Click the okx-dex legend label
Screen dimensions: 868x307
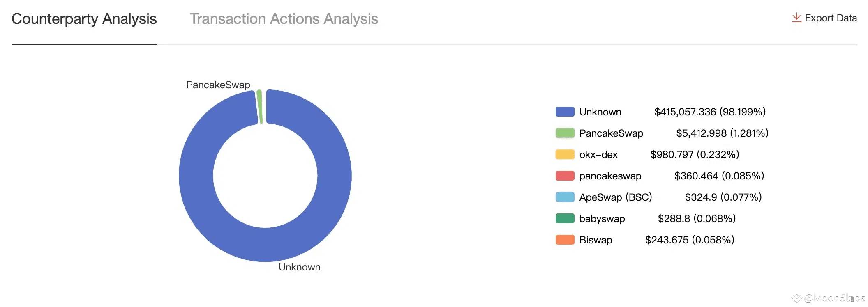coord(598,155)
